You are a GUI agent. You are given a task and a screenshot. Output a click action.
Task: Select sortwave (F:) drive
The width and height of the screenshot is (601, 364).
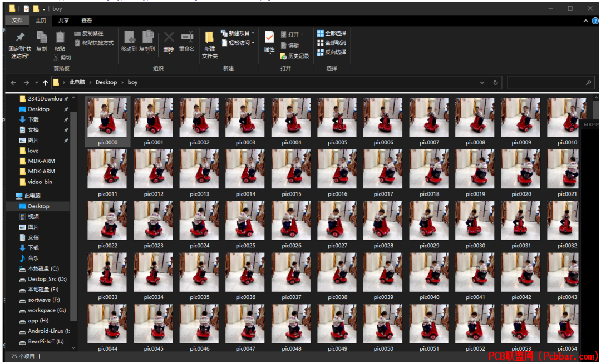[44, 300]
